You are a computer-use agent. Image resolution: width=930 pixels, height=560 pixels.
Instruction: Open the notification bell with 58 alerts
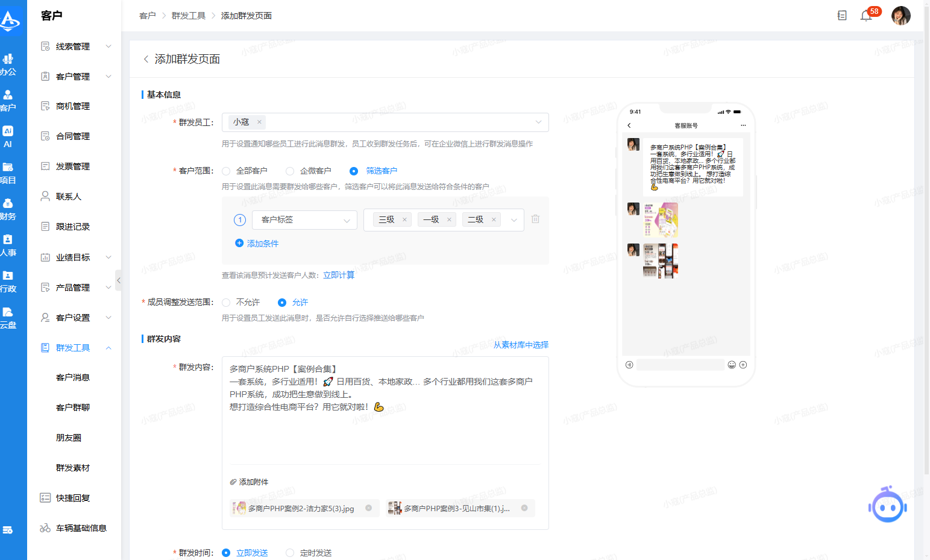pyautogui.click(x=866, y=16)
